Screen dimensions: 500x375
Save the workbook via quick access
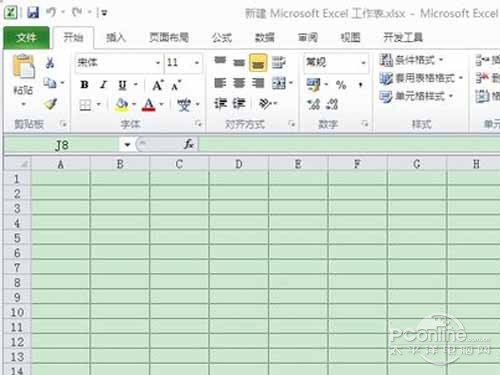pyautogui.click(x=33, y=13)
